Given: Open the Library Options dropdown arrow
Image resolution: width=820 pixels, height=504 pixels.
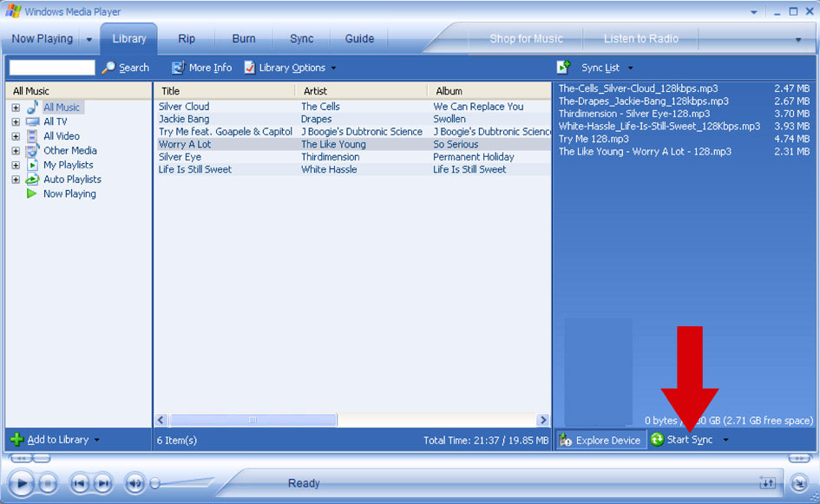Looking at the screenshot, I should pyautogui.click(x=333, y=68).
